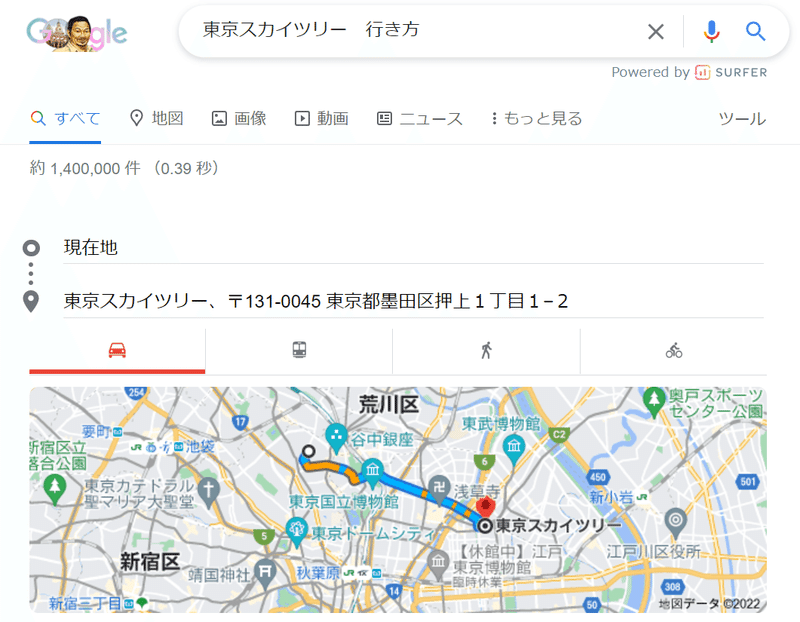Edit the 現在地 origin field
This screenshot has width=800, height=622.
pyautogui.click(x=413, y=247)
